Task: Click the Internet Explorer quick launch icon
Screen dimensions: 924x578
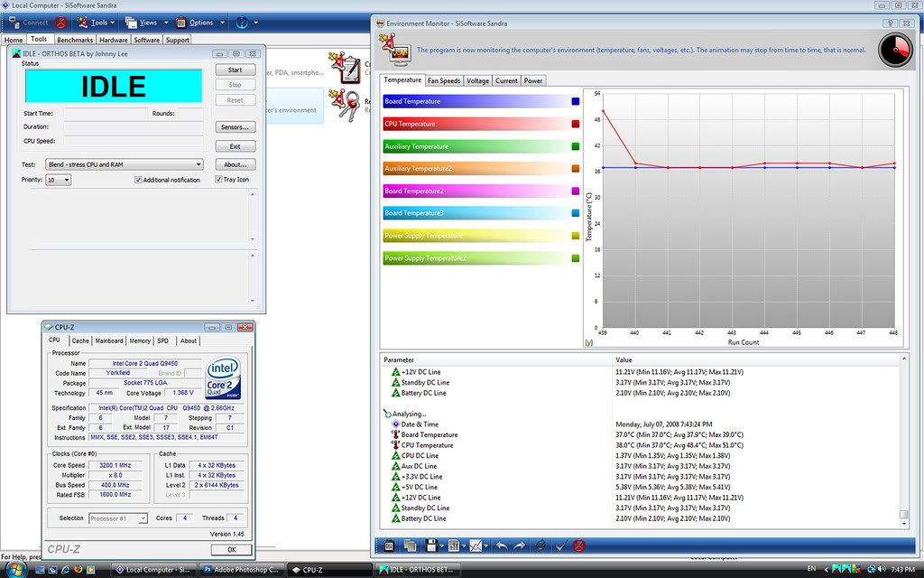Action: click(65, 570)
